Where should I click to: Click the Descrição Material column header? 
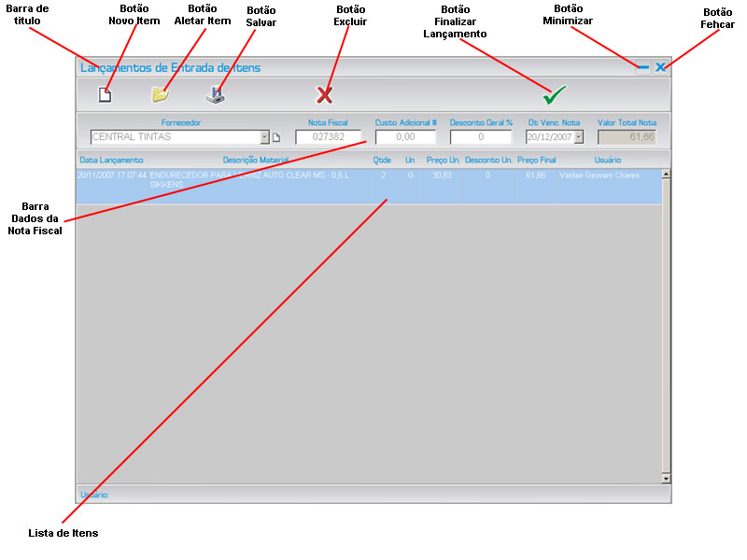click(x=255, y=161)
